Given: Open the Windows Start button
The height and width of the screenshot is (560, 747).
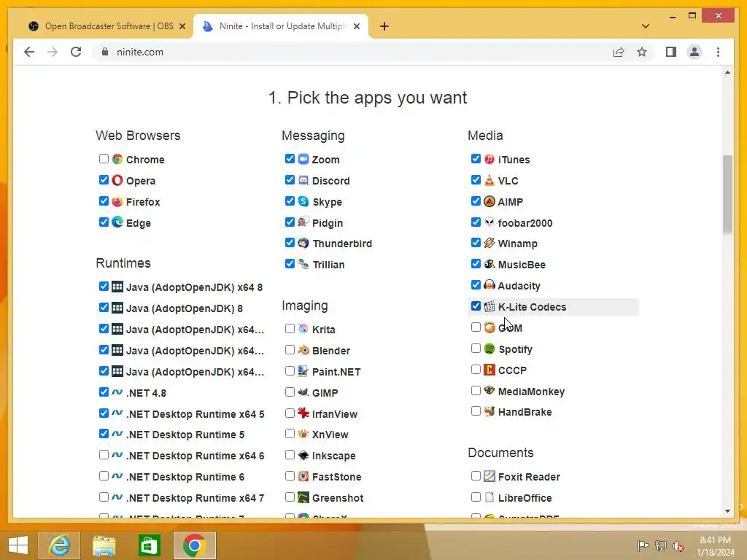Looking at the screenshot, I should coord(18,545).
